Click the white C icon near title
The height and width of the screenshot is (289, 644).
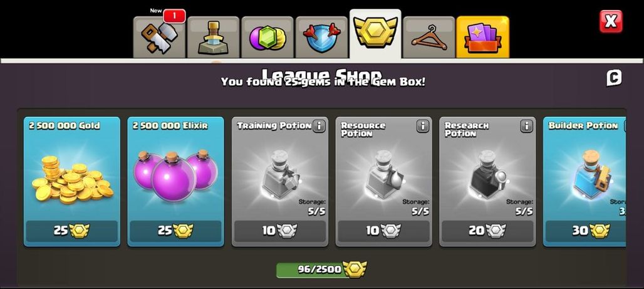[614, 78]
